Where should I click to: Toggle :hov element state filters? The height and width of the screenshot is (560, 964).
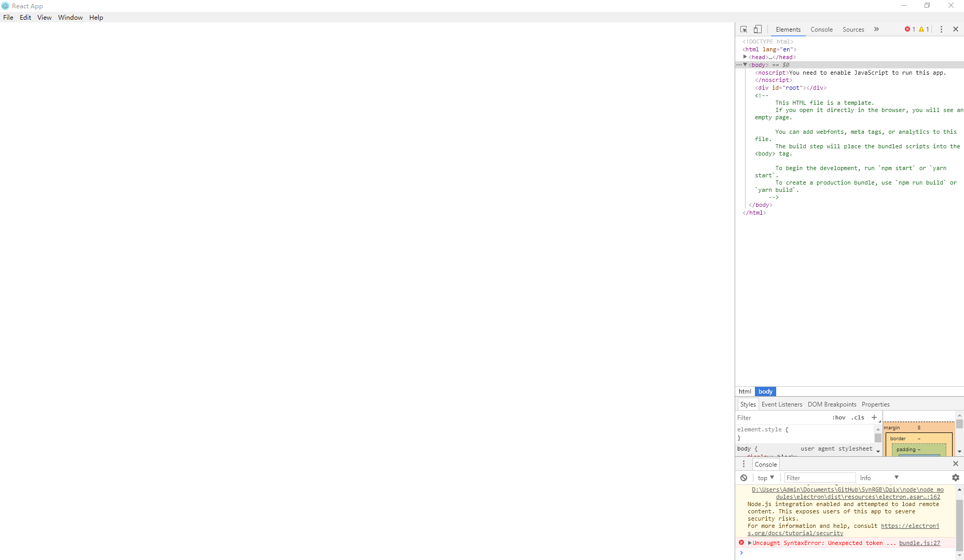[838, 417]
